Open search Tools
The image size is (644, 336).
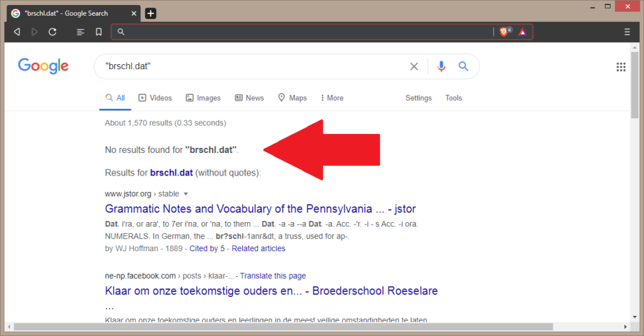pos(453,98)
